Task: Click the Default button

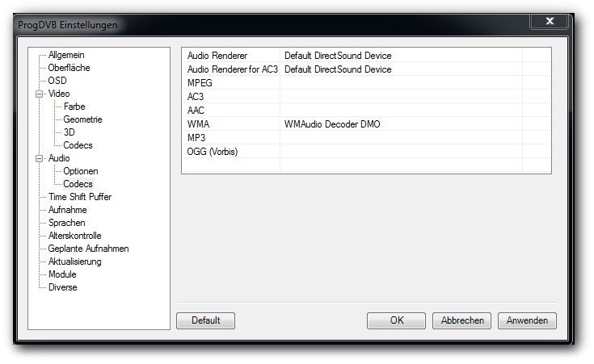Action: tap(205, 320)
